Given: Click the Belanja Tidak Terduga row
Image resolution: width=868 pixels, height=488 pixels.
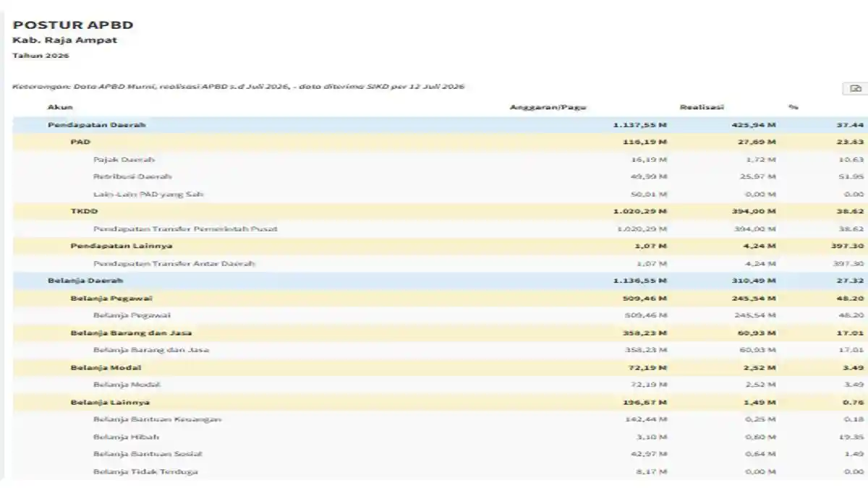Looking at the screenshot, I should click(441, 471).
